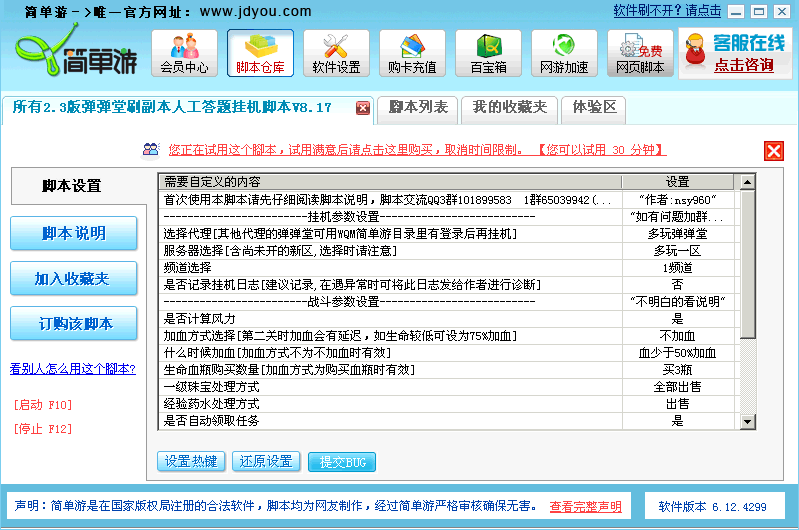This screenshot has width=799, height=530.
Task: Click 需要自定义的内容 column header
Action: (390, 181)
